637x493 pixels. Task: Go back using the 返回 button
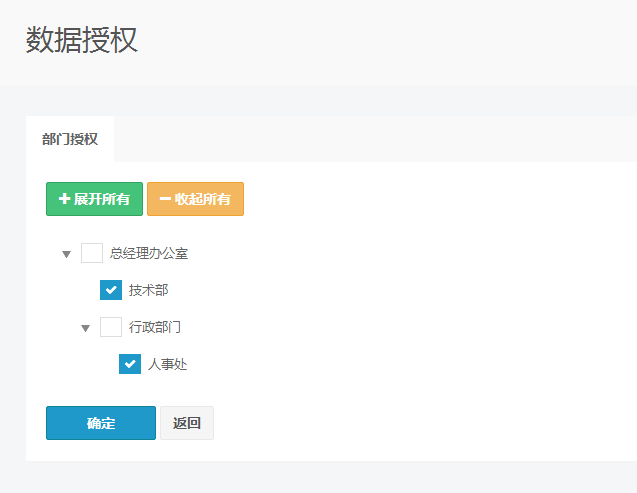(x=187, y=423)
